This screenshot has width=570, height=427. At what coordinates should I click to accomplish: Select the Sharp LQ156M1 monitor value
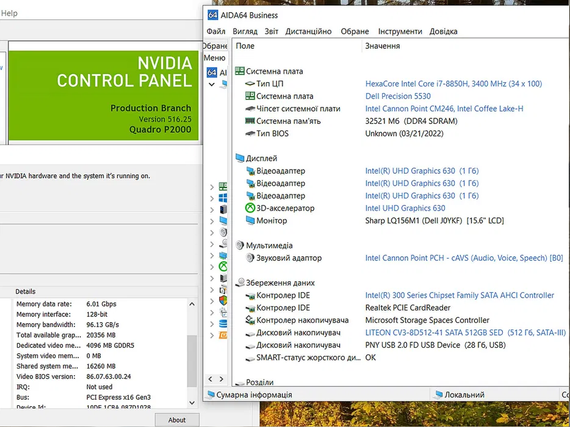[434, 221]
